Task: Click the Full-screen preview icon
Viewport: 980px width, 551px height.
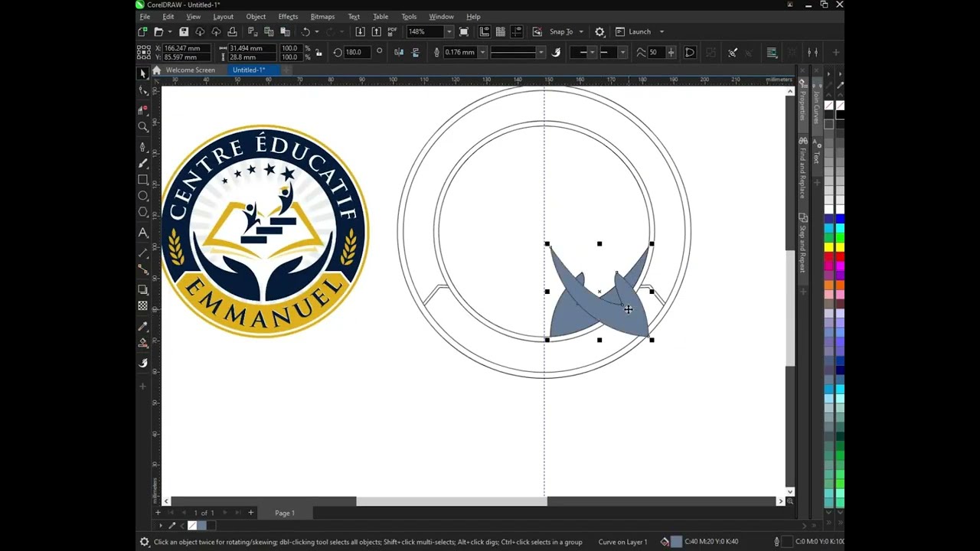Action: [464, 31]
